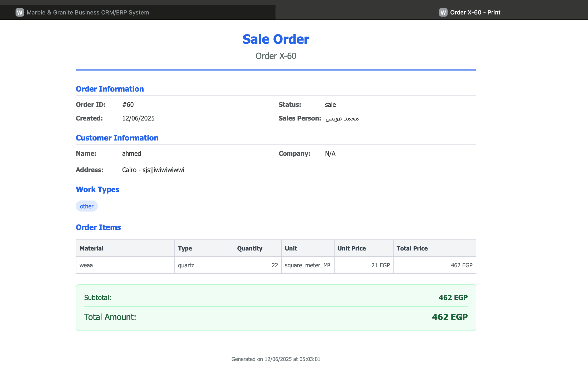Click the Subtotal: label
This screenshot has height=391, width=588.
point(98,298)
